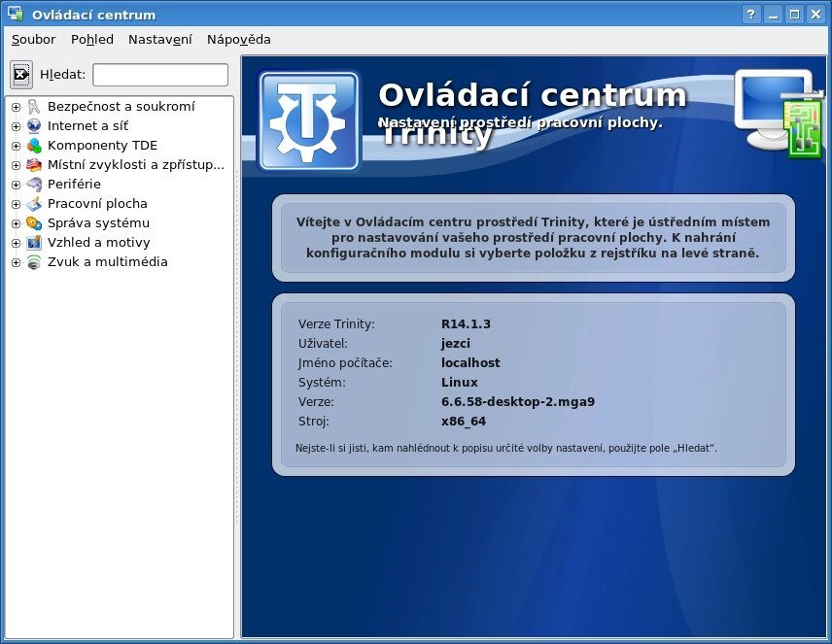Click the Trinity gear logo in the header
The width and height of the screenshot is (832, 644).
(x=309, y=121)
